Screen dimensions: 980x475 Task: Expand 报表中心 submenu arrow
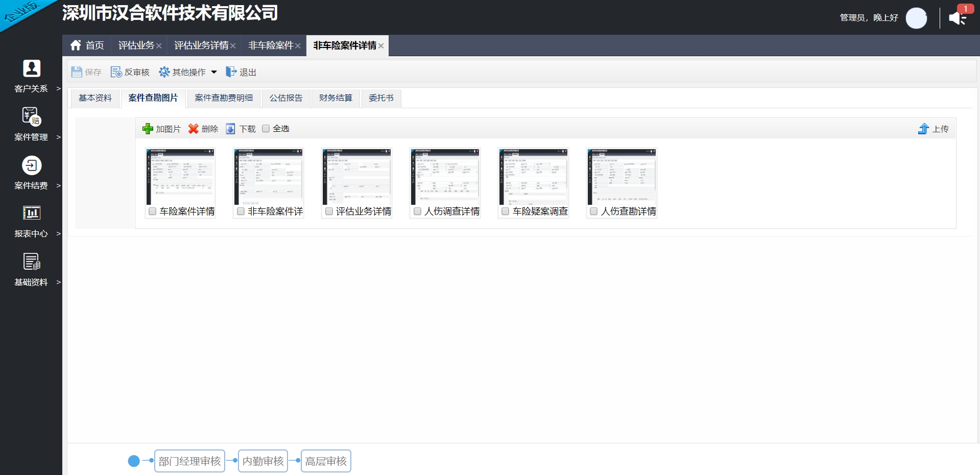(58, 234)
